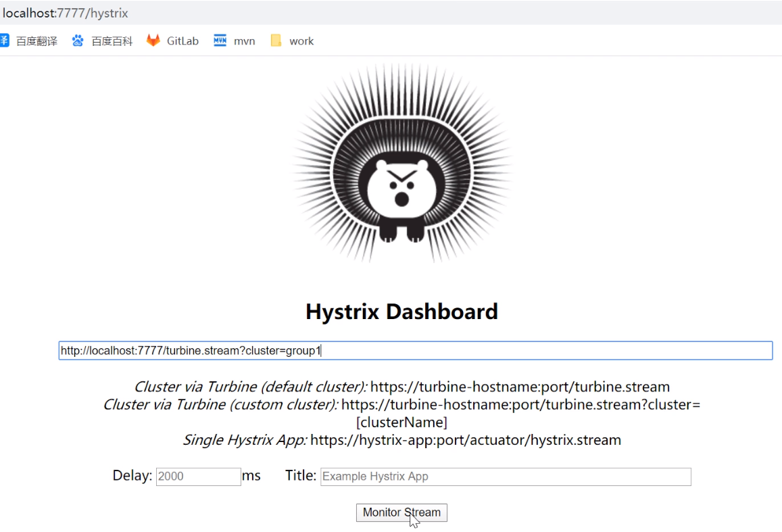Click the yellow work folder icon
The height and width of the screenshot is (532, 782).
[276, 41]
